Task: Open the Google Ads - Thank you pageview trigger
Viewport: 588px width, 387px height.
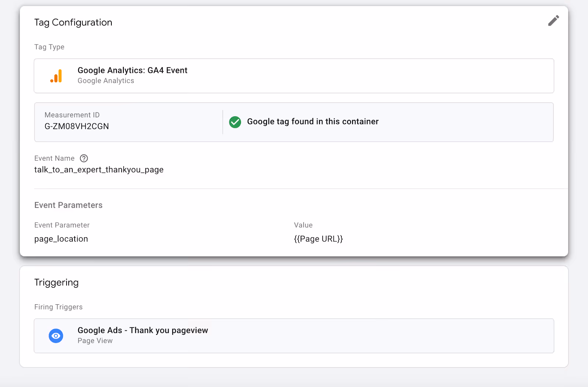Action: (x=294, y=336)
